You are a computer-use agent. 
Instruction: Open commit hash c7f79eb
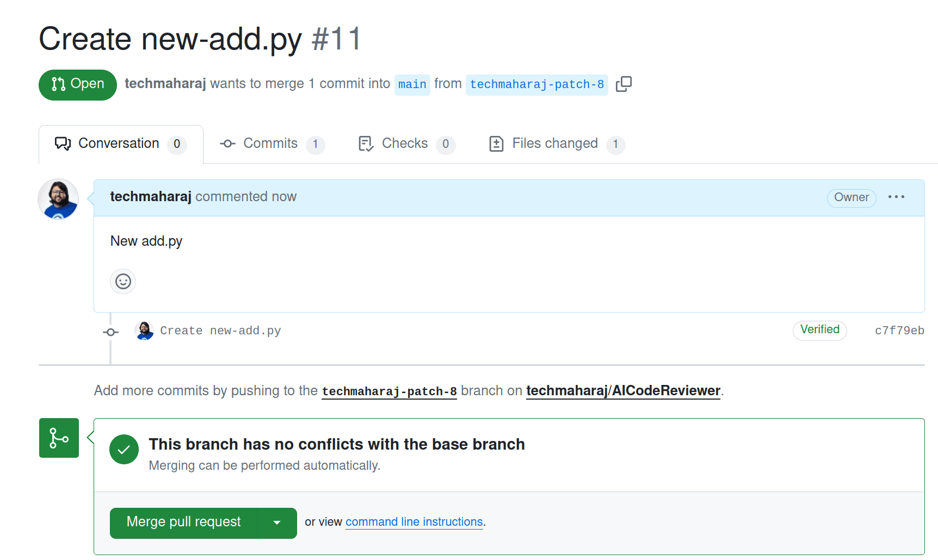(899, 331)
